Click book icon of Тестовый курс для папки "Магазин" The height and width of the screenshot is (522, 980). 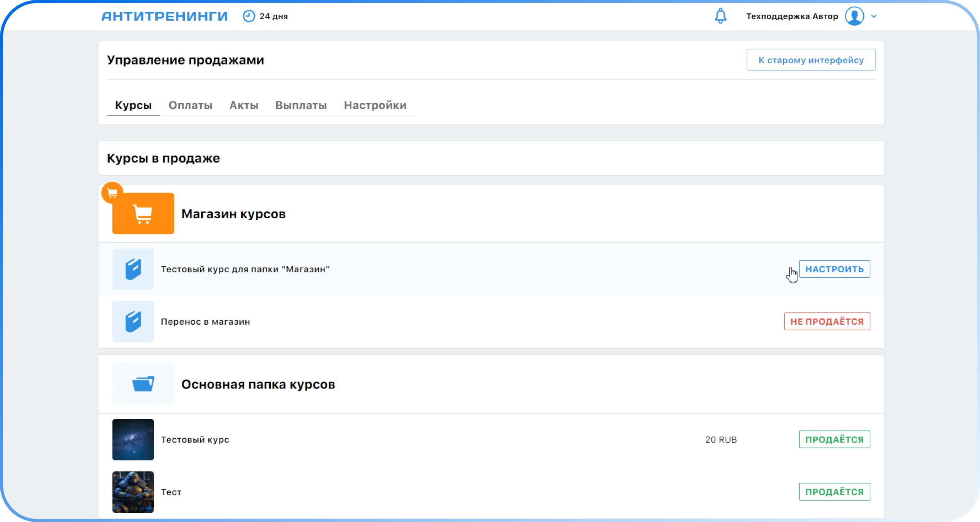click(x=133, y=269)
